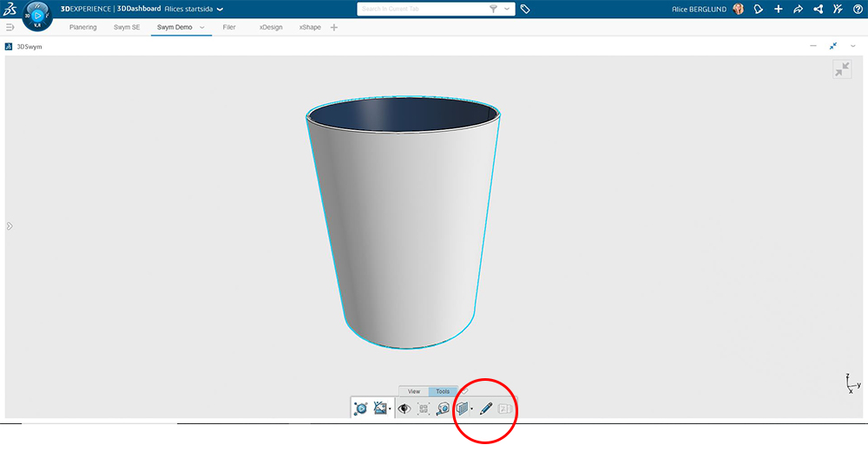Open the 3D compass in top bar
The image size is (868, 458).
point(37,16)
